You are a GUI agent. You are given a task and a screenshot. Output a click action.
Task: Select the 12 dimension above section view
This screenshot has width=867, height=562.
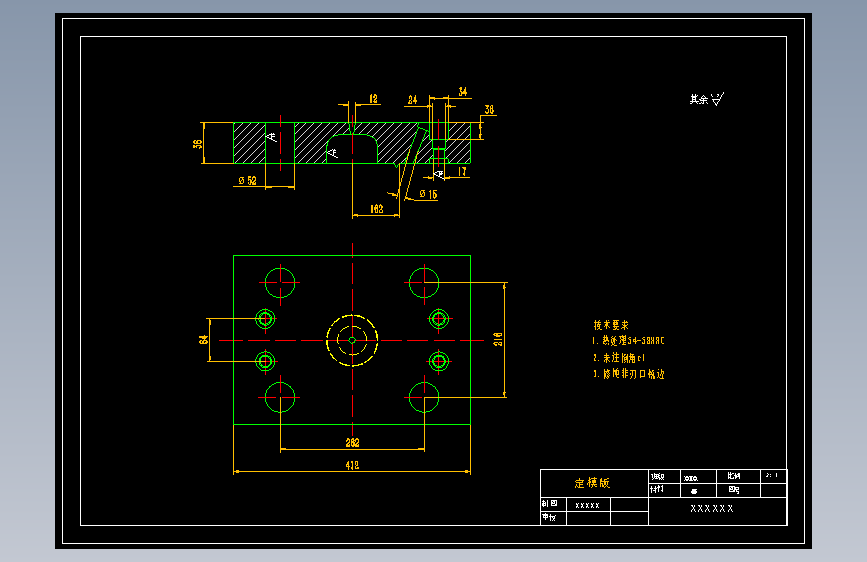(373, 98)
